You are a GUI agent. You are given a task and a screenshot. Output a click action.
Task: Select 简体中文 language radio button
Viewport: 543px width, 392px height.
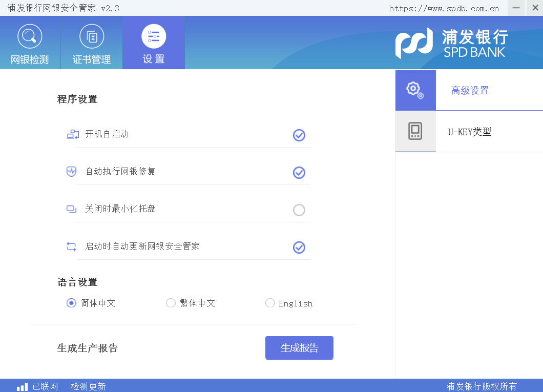[71, 303]
